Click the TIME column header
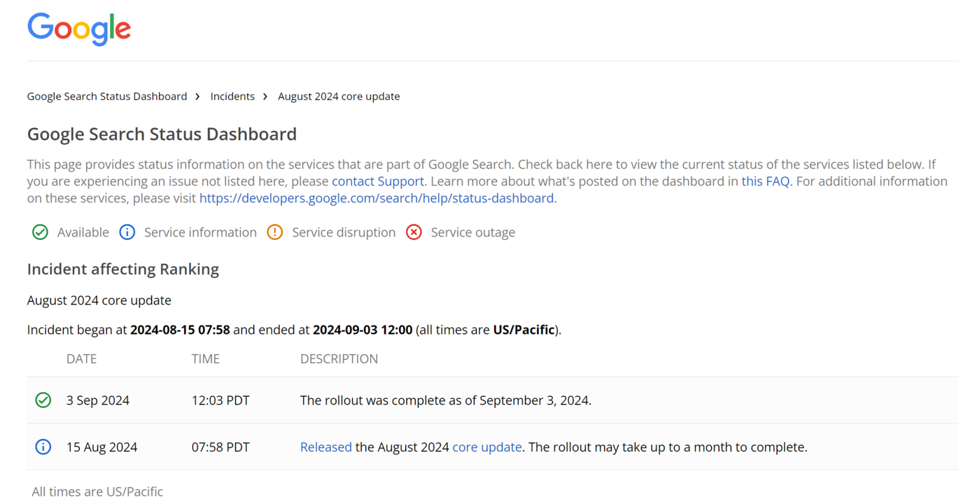 click(x=206, y=359)
